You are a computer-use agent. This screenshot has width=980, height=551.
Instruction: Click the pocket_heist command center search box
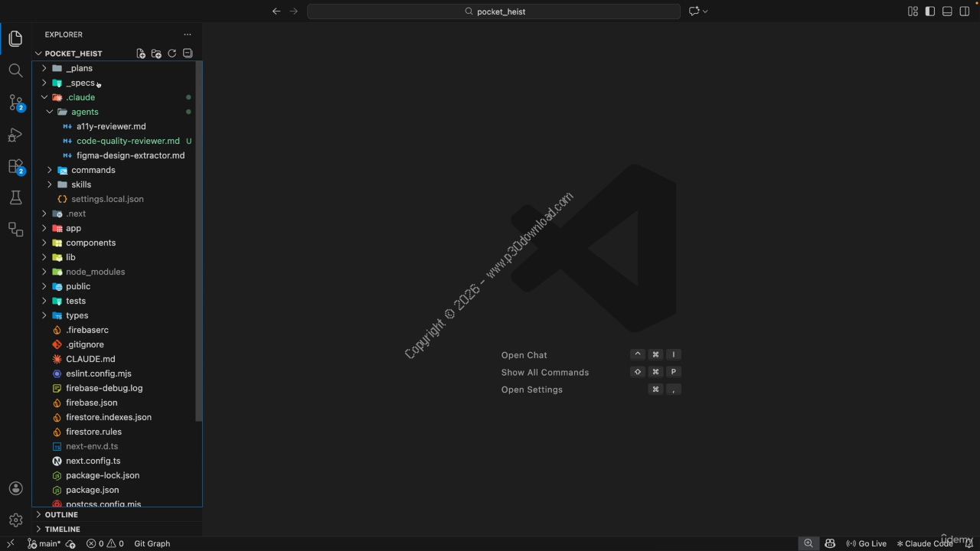click(494, 11)
